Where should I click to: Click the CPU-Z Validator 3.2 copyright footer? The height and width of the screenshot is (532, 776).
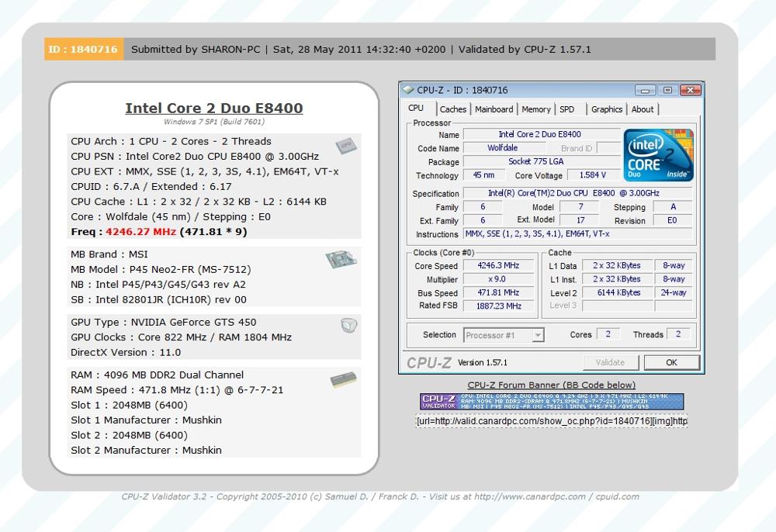380,496
